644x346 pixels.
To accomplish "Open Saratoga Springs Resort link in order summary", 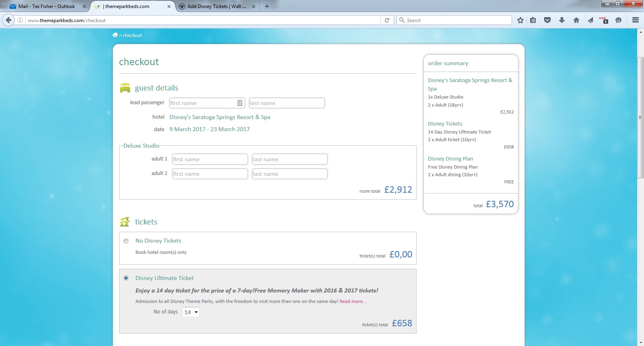I will tap(470, 84).
